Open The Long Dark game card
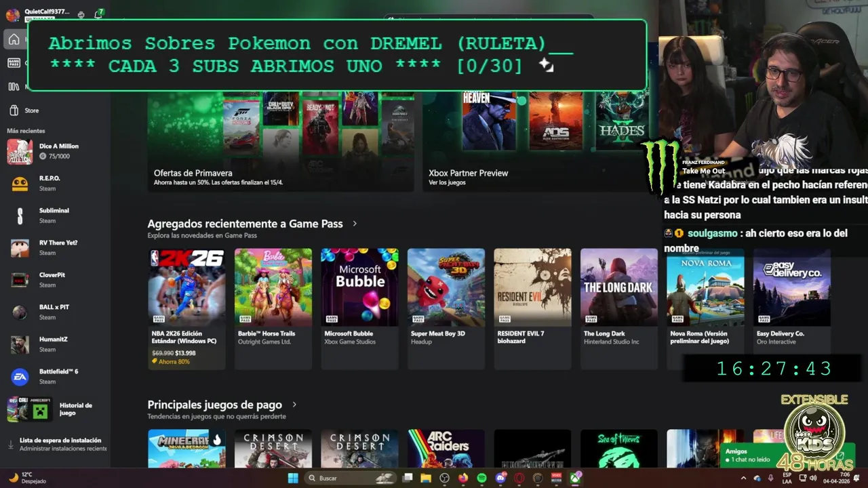 [x=619, y=308]
